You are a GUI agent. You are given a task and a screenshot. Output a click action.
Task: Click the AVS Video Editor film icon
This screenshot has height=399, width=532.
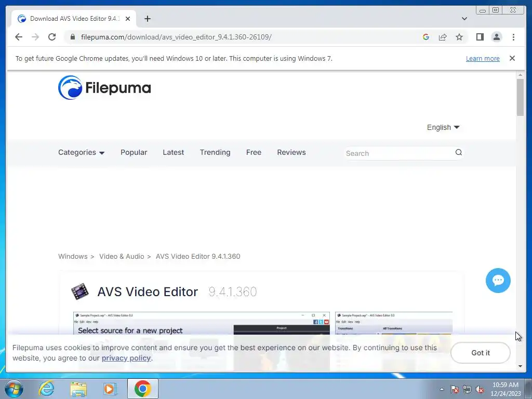[x=80, y=291]
